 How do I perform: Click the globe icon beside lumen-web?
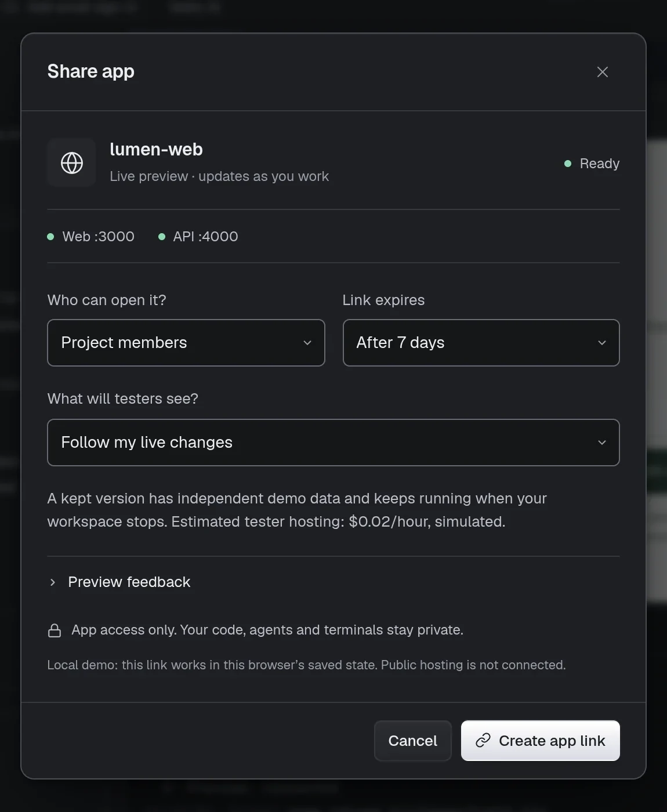pyautogui.click(x=72, y=163)
